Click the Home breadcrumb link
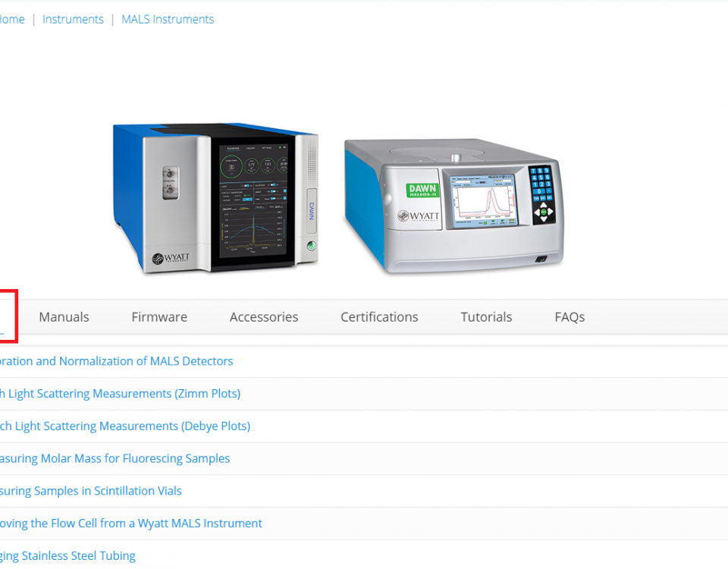Screen dimensions: 728x569 pos(11,20)
